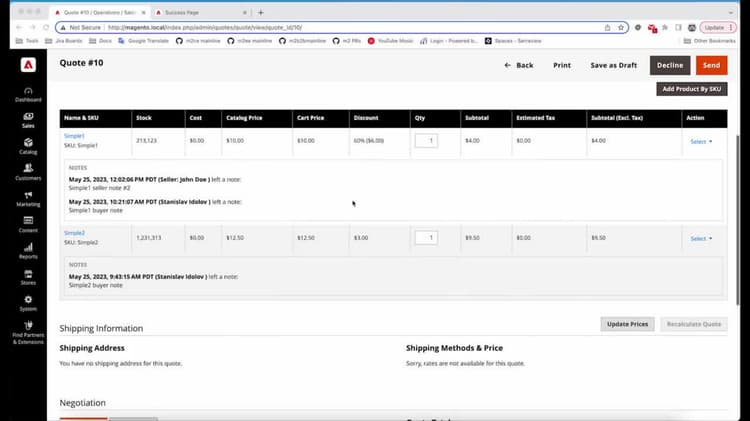
Task: Click the Recalculate Quote button
Action: coord(694,324)
